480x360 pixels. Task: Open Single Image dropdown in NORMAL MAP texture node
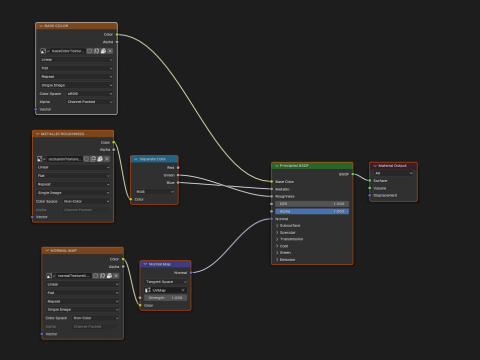83,310
